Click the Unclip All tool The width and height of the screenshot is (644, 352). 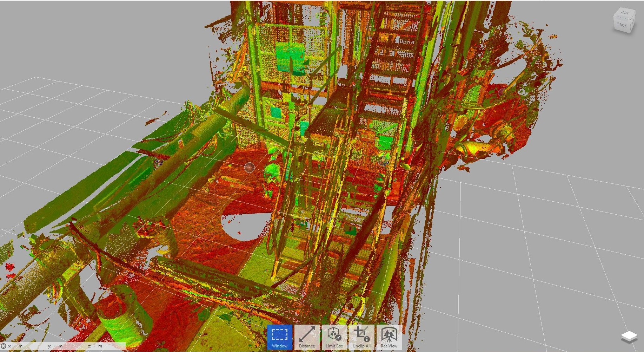point(361,337)
